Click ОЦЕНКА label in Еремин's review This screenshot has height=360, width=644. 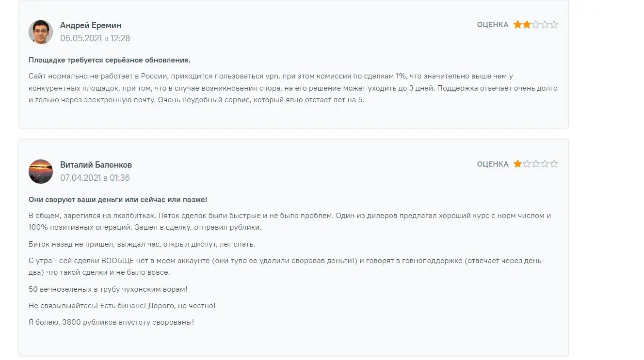tap(493, 25)
